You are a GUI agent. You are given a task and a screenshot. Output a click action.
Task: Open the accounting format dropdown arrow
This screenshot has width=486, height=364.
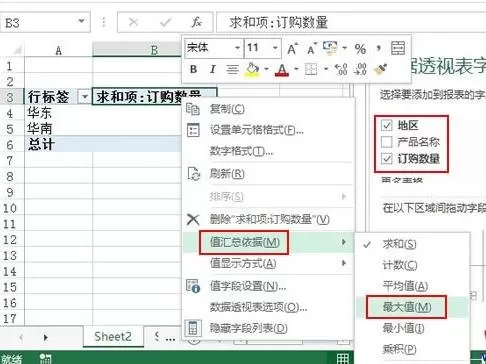click(x=344, y=48)
